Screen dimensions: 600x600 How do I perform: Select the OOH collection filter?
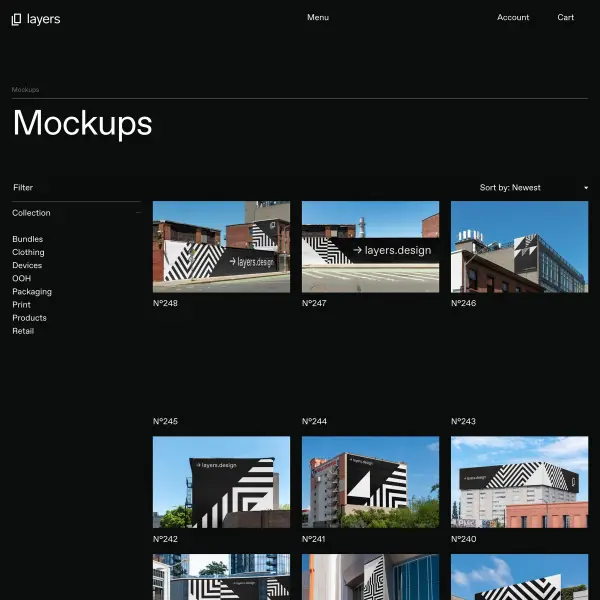[21, 279]
